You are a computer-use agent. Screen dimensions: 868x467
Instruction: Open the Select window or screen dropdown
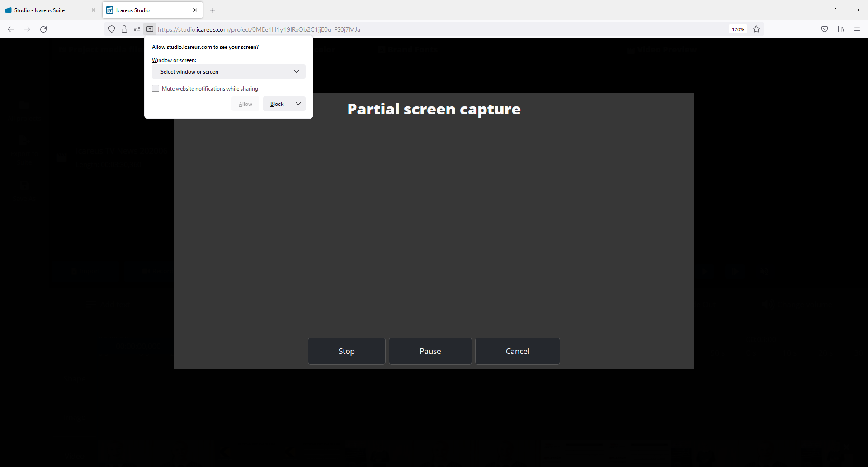coord(229,72)
